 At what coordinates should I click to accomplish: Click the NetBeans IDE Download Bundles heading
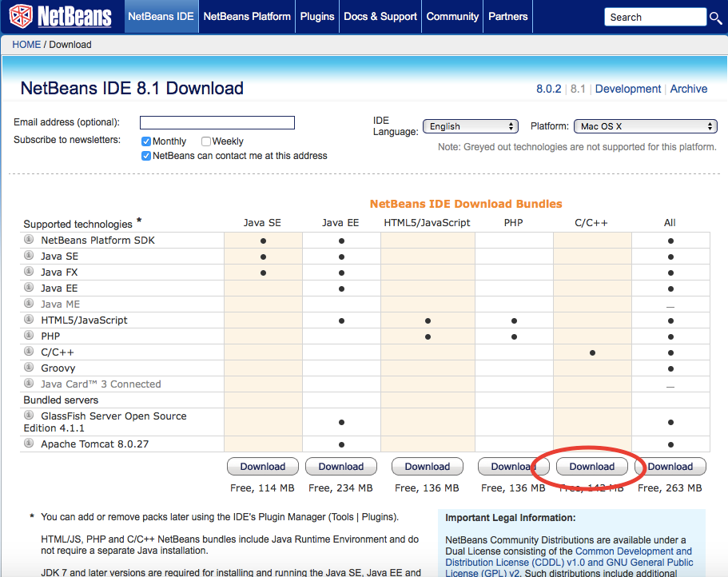pyautogui.click(x=466, y=204)
